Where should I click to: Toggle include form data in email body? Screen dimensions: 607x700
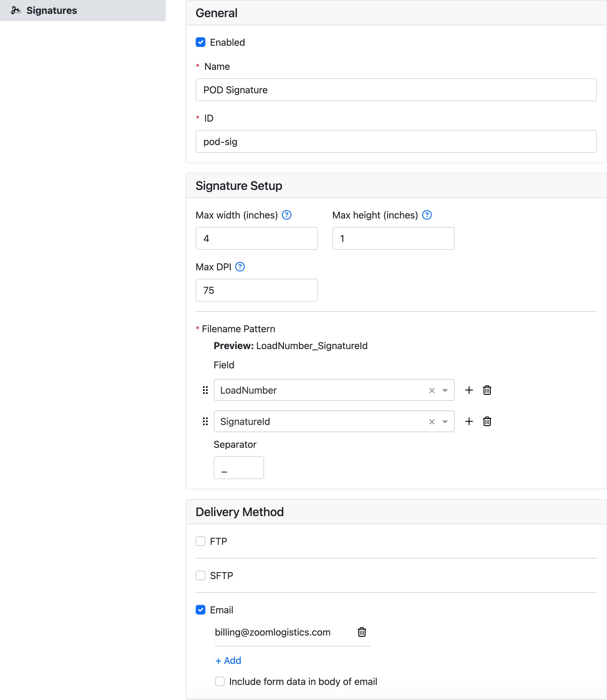[x=220, y=681]
